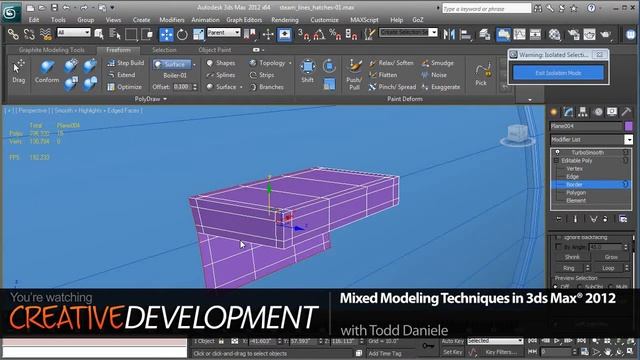Open the Topology dropdown arrow

point(290,63)
